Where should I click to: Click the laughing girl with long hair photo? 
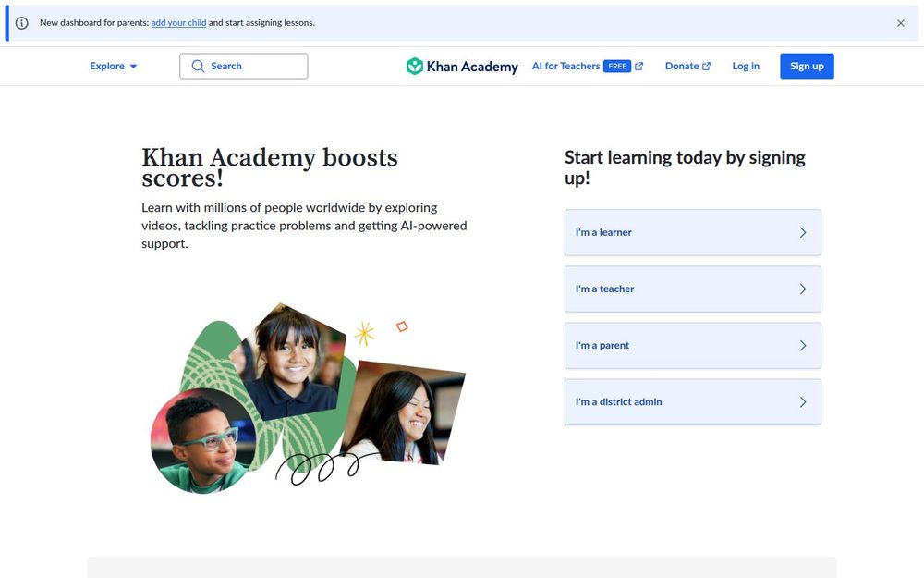403,412
